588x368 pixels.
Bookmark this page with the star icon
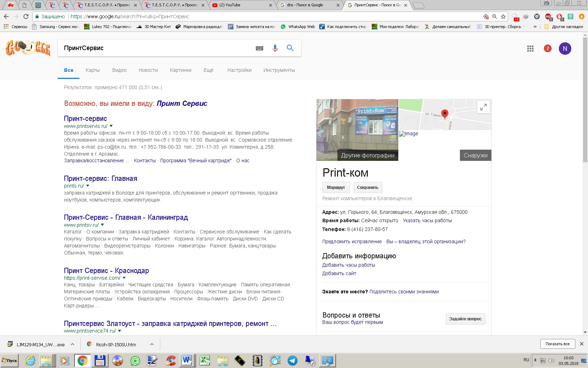click(503, 16)
